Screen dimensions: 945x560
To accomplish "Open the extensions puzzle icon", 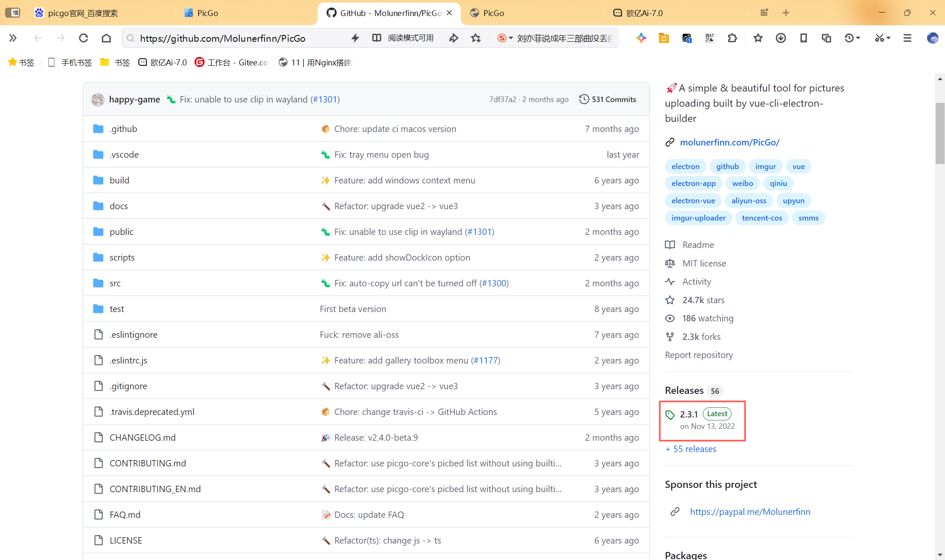I will 732,38.
